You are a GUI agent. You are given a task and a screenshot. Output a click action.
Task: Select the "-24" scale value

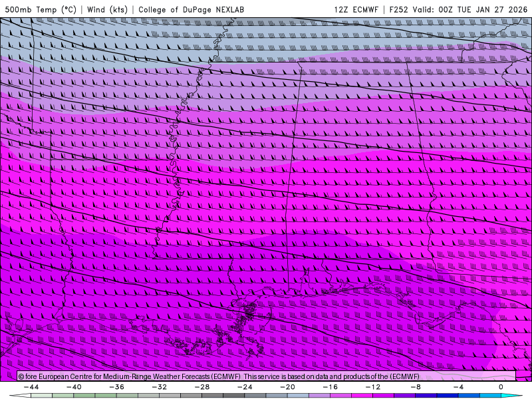tap(245, 387)
